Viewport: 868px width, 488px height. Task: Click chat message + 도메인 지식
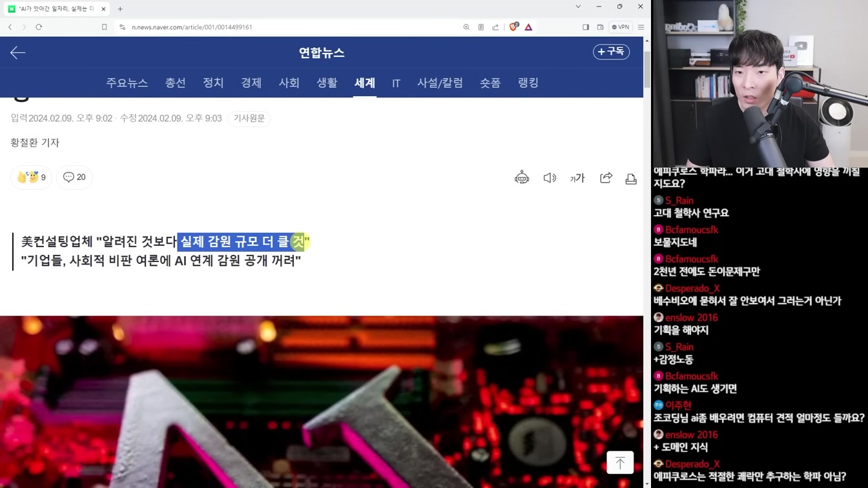681,447
